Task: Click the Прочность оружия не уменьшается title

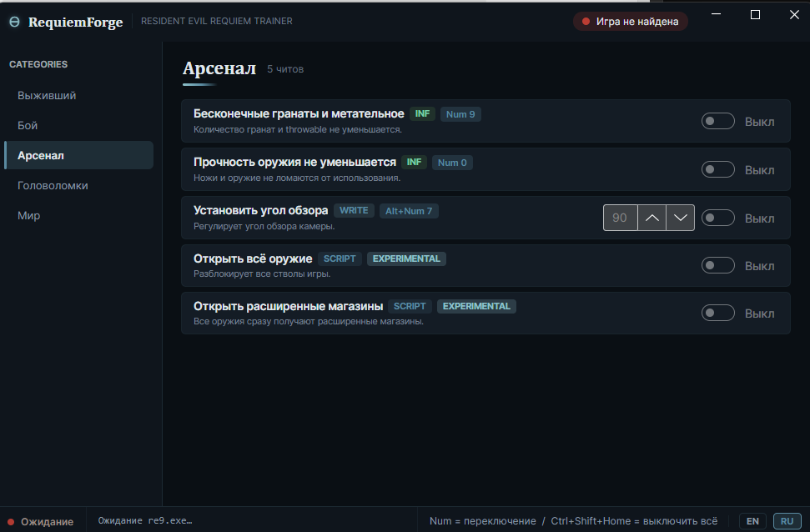Action: click(x=294, y=162)
